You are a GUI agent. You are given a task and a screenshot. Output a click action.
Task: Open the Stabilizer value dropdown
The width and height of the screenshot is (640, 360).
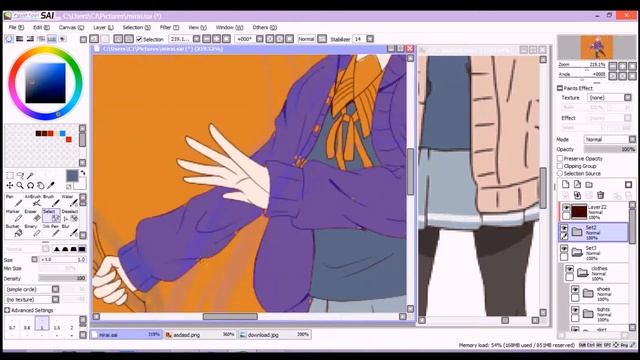[x=370, y=39]
